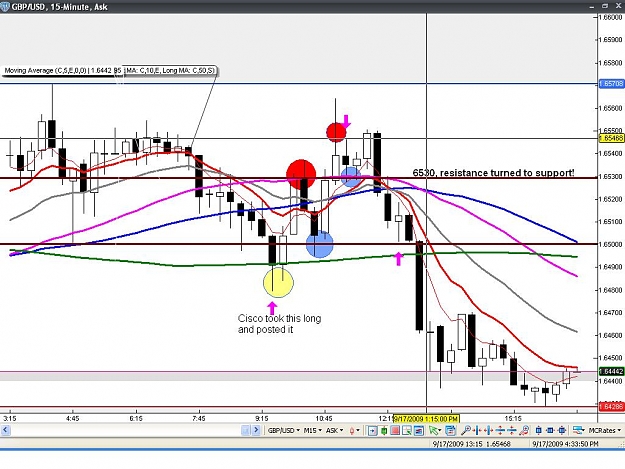Expand the green cursor tool arrow
This screenshot has height=469, width=625.
click(440, 430)
